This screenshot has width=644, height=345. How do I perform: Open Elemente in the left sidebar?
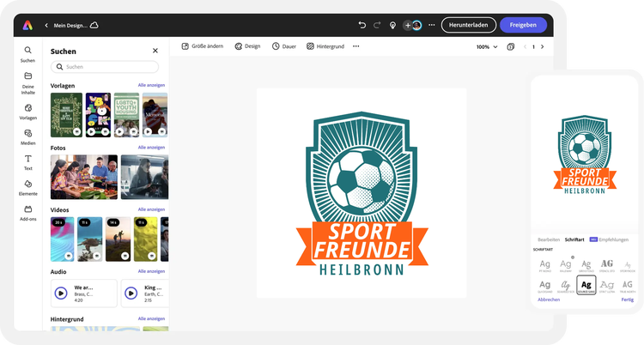pos(28,188)
